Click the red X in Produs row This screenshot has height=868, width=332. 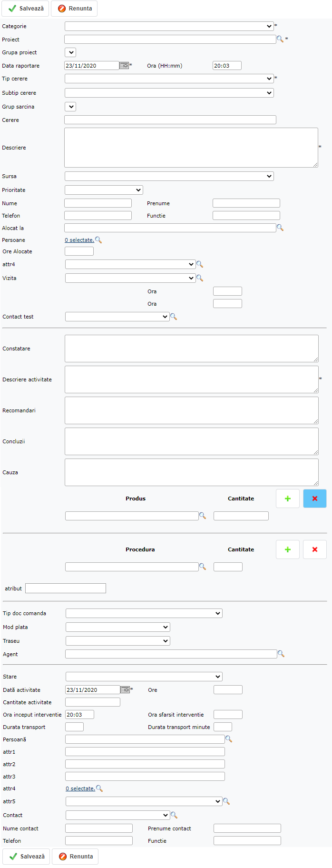pos(314,499)
